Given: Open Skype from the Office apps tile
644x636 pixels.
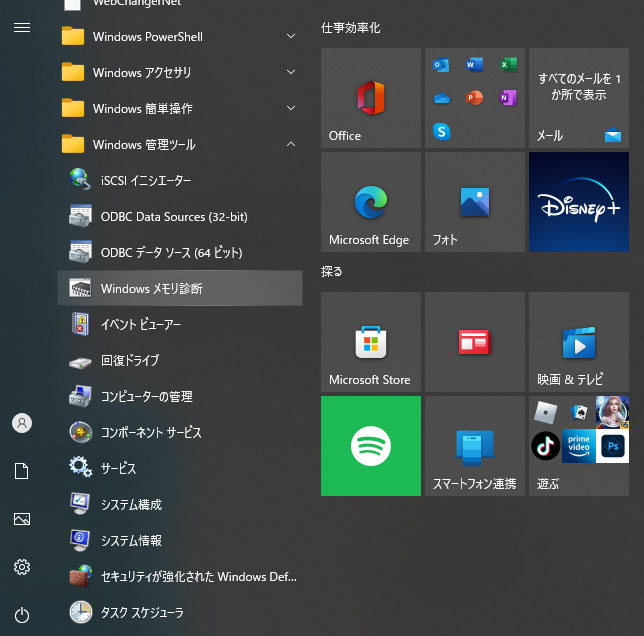Looking at the screenshot, I should pyautogui.click(x=442, y=132).
